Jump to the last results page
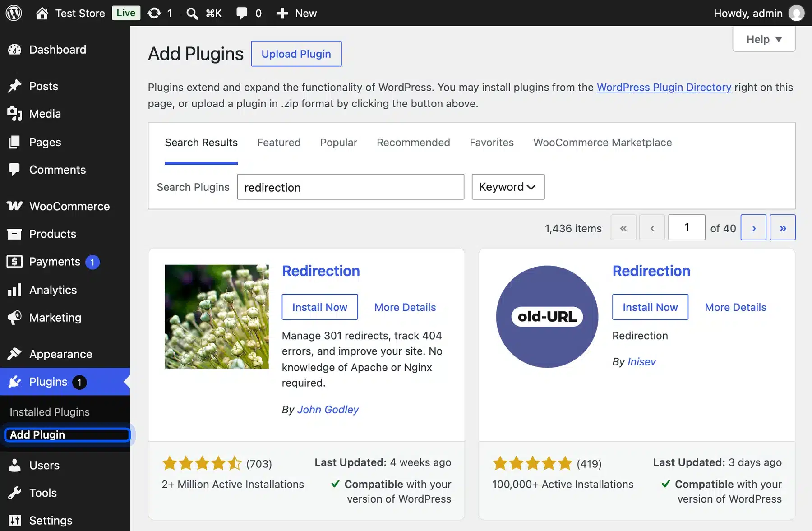 tap(782, 227)
